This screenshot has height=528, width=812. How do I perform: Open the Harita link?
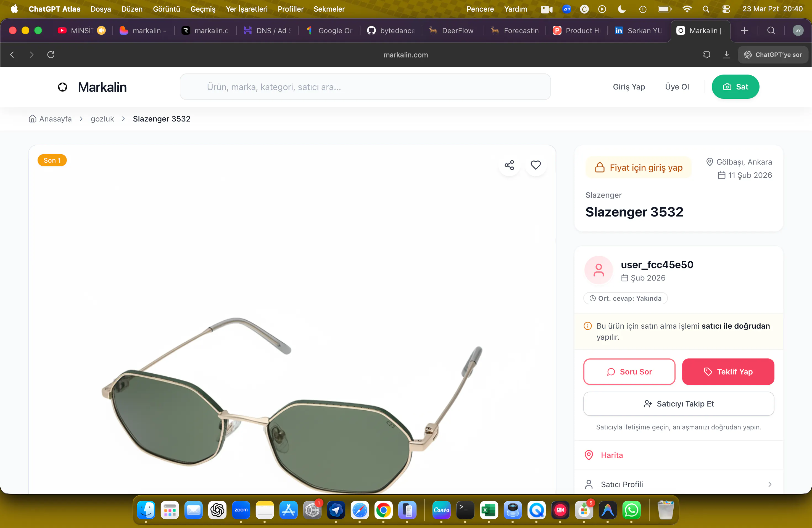[612, 455]
